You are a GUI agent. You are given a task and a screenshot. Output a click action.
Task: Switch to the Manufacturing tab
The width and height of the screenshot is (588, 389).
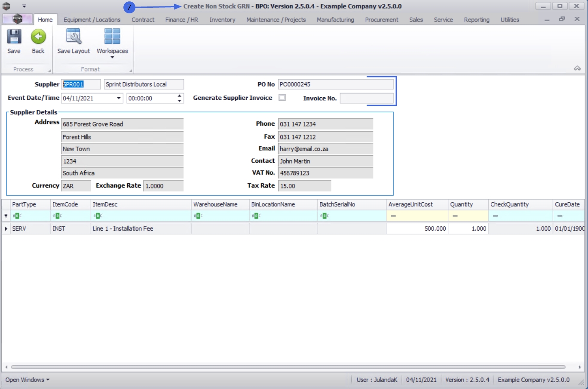click(335, 20)
